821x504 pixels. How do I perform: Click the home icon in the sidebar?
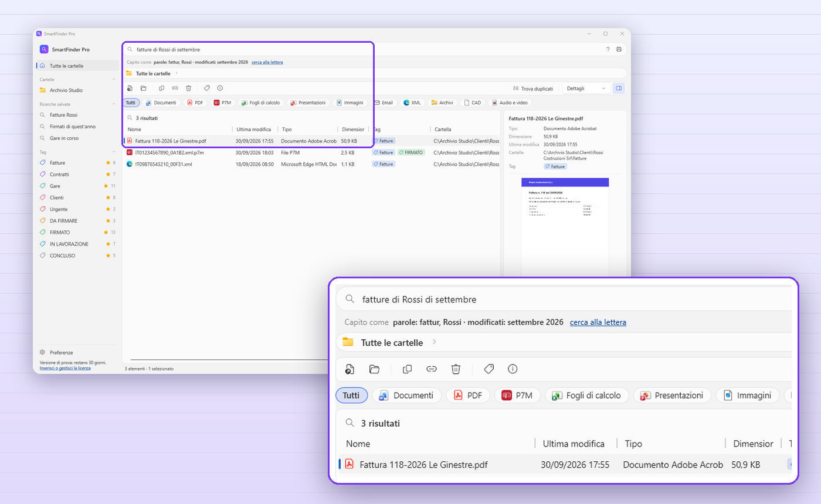tap(43, 66)
